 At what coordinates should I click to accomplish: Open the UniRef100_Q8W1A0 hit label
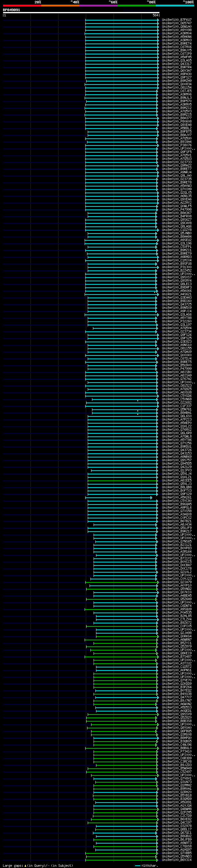click(176, 26)
